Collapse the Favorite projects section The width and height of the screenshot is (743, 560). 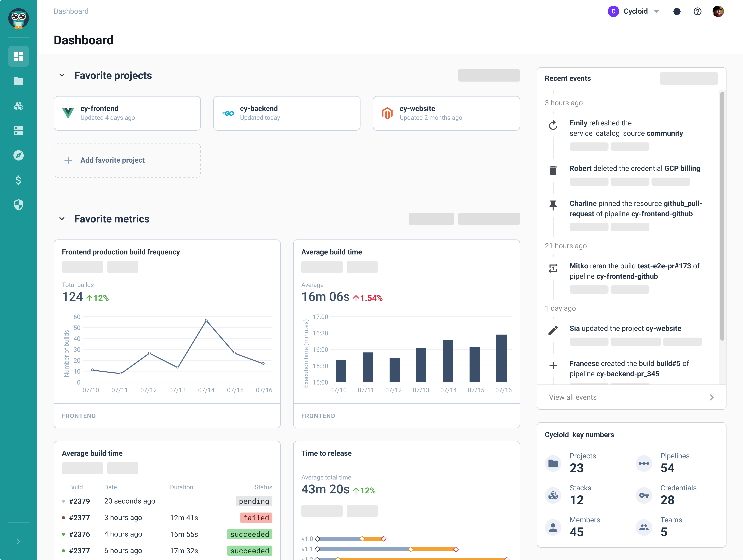pyautogui.click(x=62, y=75)
